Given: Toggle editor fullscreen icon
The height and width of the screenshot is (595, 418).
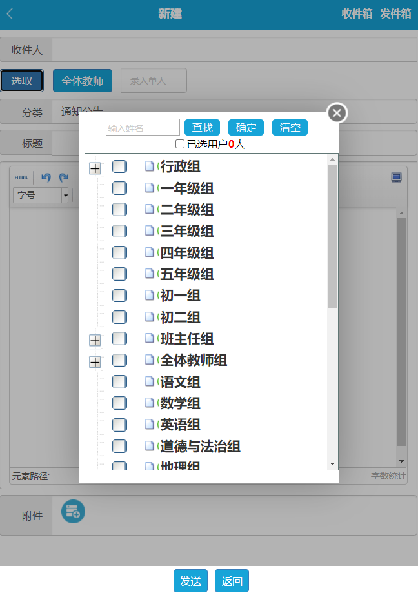Looking at the screenshot, I should click(396, 177).
